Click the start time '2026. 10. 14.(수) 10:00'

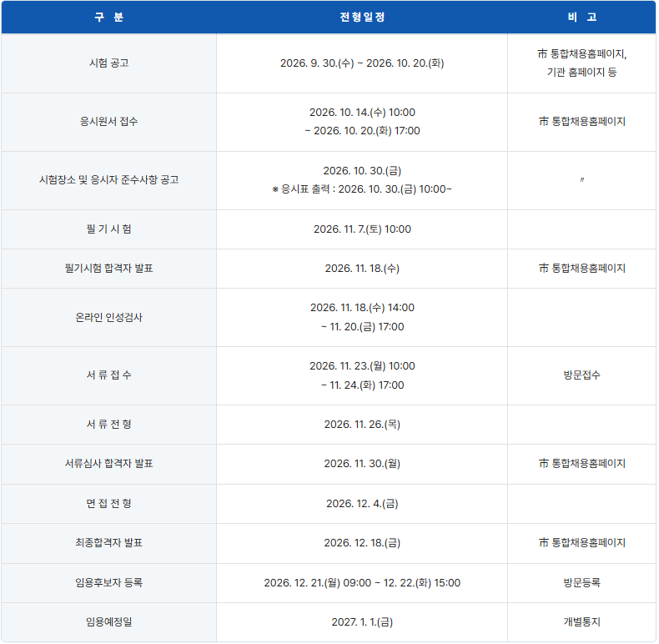coord(362,113)
